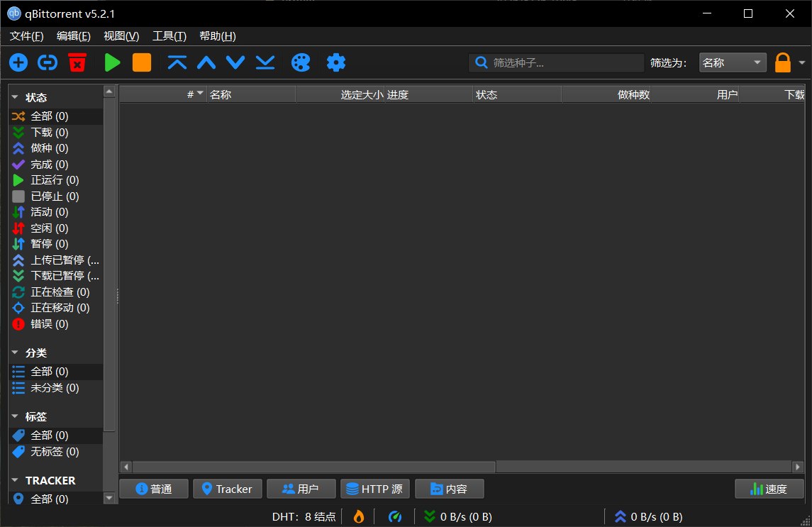Switch to the 用户 tab
This screenshot has width=812, height=527.
click(x=301, y=489)
